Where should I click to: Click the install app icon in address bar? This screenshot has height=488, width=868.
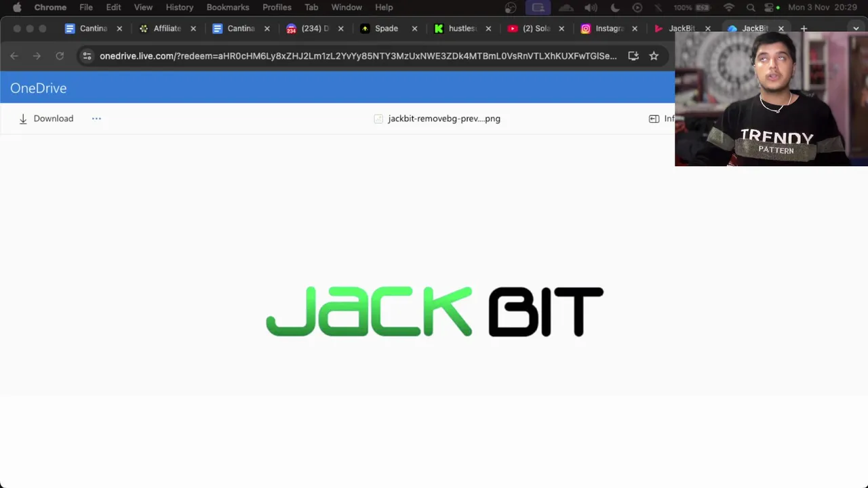(x=633, y=56)
